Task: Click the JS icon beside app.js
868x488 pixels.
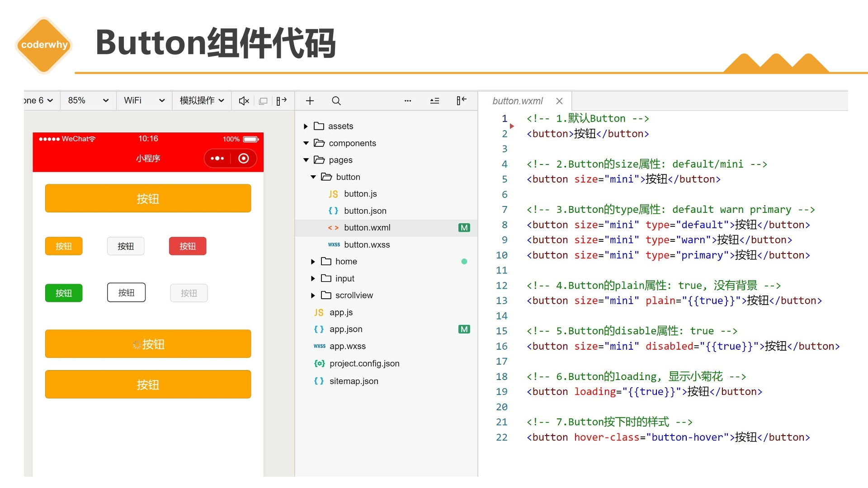Action: [319, 312]
